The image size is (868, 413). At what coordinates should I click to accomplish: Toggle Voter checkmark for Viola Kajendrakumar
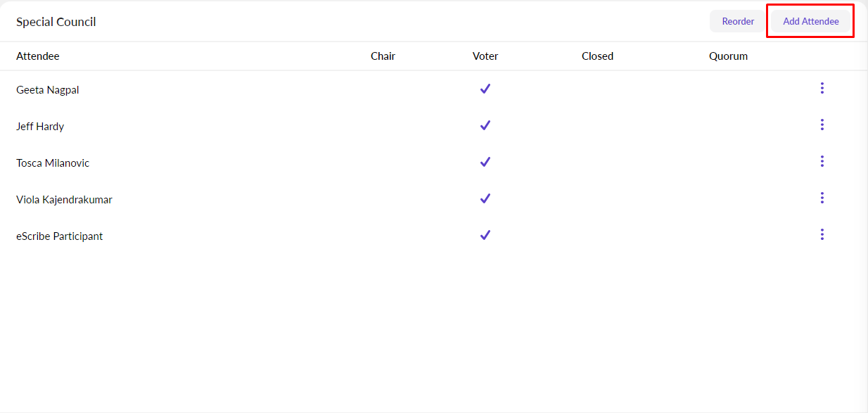pos(485,198)
